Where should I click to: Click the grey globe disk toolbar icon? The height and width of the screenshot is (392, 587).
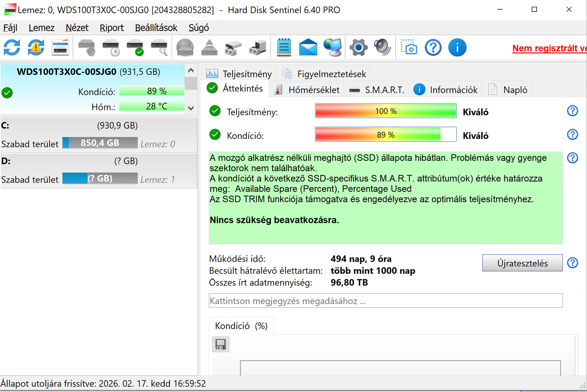point(185,47)
